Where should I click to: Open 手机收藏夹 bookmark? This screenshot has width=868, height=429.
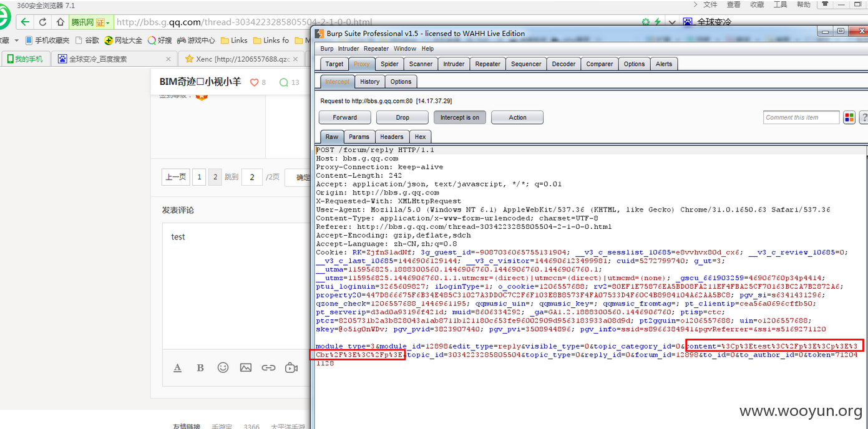tap(47, 41)
